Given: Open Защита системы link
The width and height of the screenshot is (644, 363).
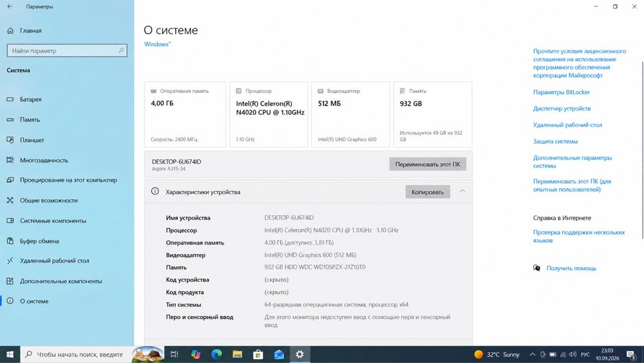Looking at the screenshot, I should (555, 141).
